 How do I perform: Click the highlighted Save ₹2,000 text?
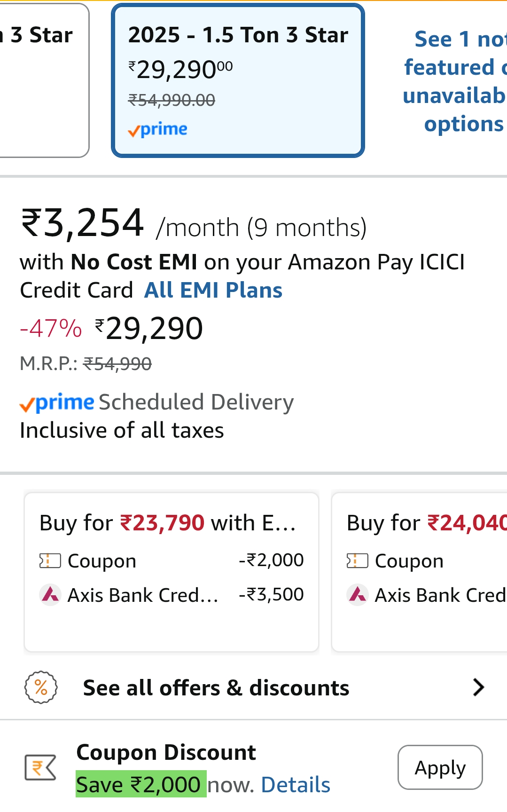point(141,785)
